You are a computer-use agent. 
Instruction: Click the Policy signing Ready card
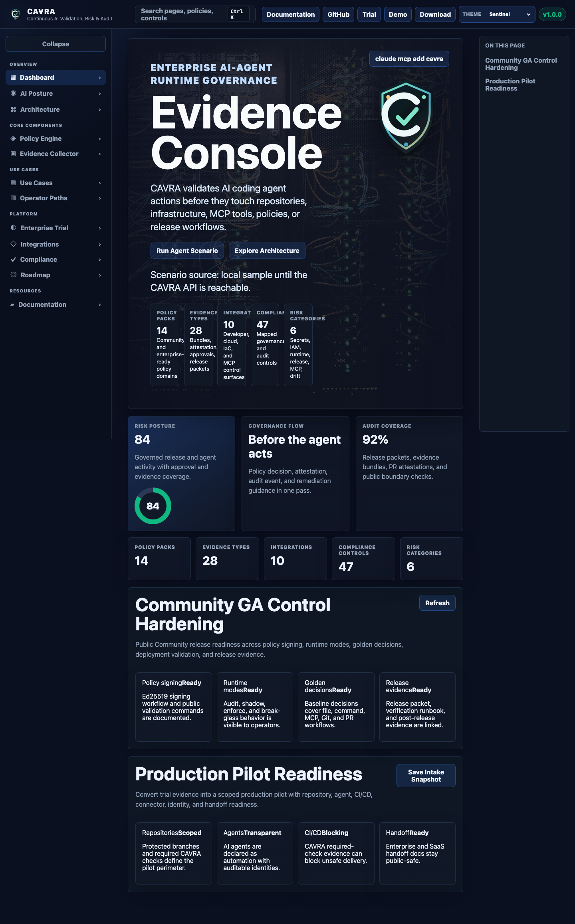(174, 707)
